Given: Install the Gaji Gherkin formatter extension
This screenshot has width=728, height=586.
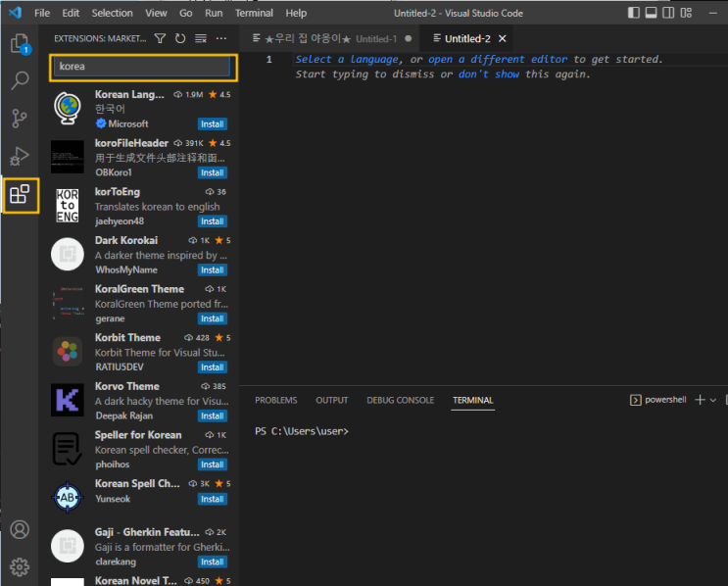Looking at the screenshot, I should pos(213,562).
